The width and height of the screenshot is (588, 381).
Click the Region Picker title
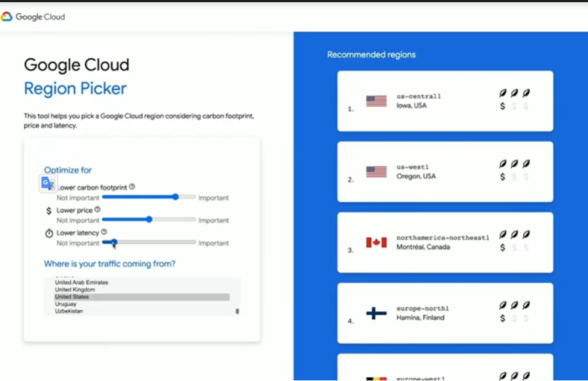point(76,89)
